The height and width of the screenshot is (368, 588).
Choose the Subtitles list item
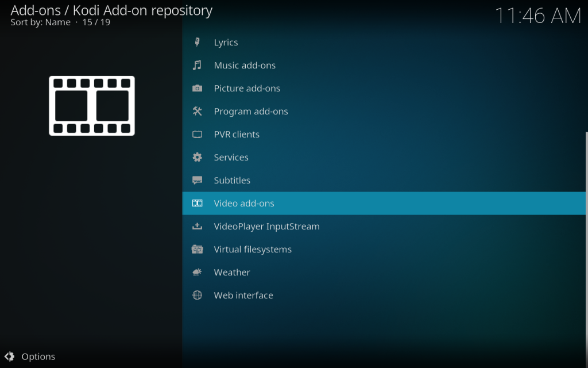point(232,181)
